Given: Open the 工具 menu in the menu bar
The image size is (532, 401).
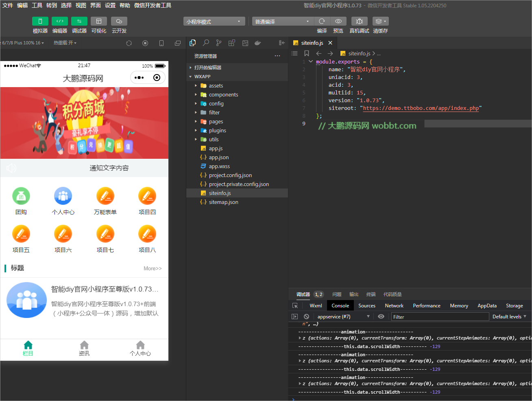Looking at the screenshot, I should click(x=37, y=5).
